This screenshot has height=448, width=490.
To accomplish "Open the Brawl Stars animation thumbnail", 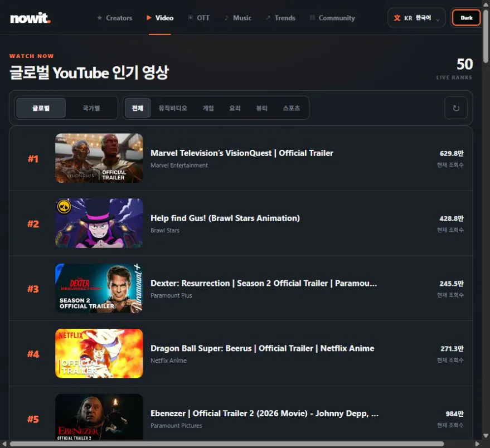I will coord(99,223).
